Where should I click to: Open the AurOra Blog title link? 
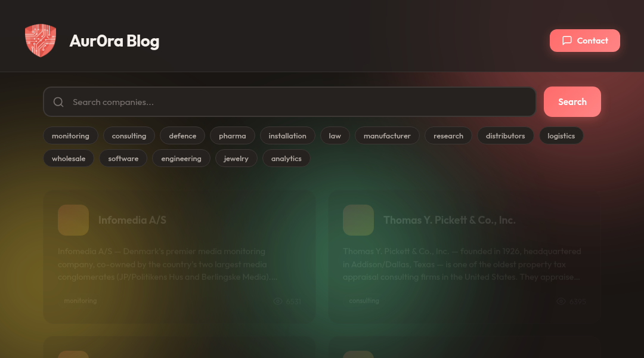(x=114, y=41)
